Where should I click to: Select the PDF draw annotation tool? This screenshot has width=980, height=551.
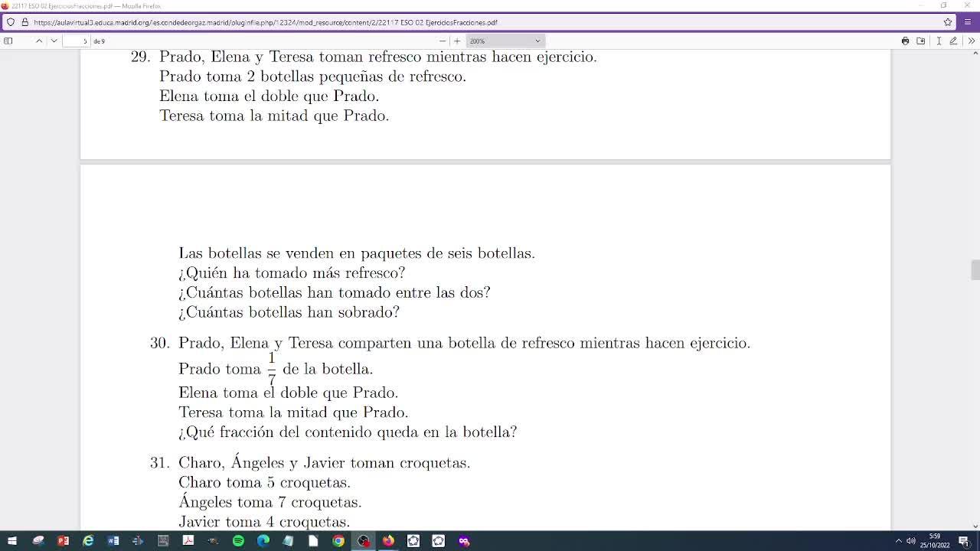[x=953, y=41]
